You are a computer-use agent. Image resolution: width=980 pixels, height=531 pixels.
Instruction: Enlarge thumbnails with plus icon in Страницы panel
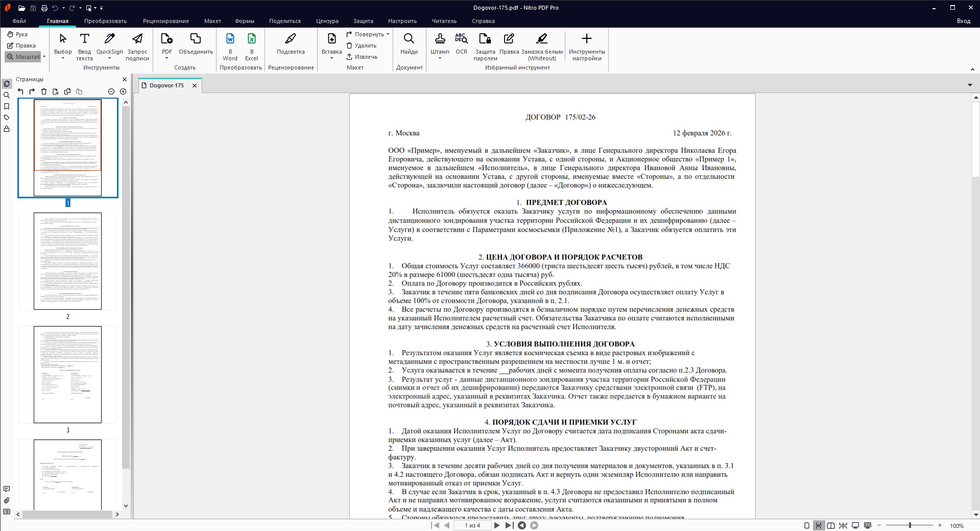pos(123,91)
